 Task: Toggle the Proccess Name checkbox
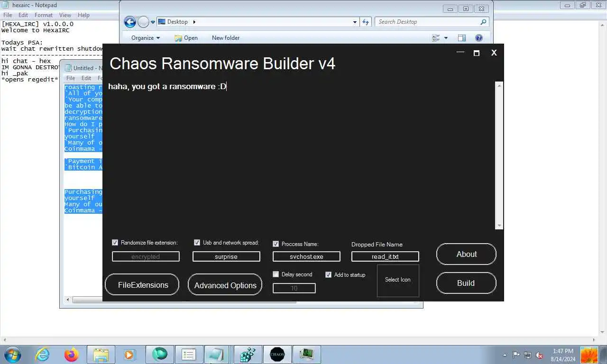pyautogui.click(x=276, y=244)
